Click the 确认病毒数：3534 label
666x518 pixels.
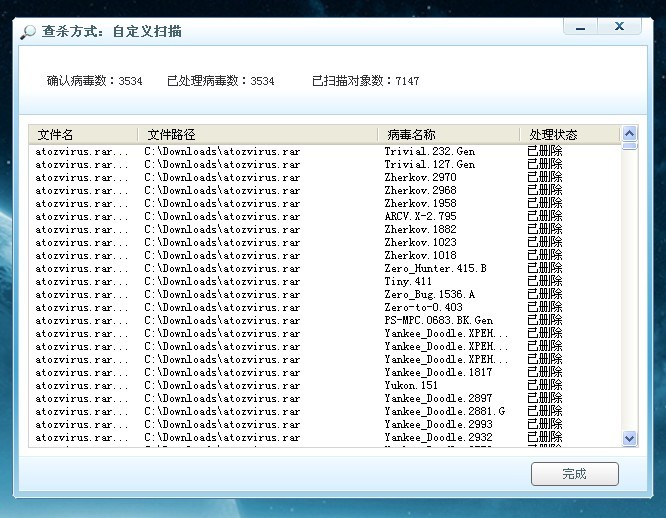pyautogui.click(x=94, y=81)
